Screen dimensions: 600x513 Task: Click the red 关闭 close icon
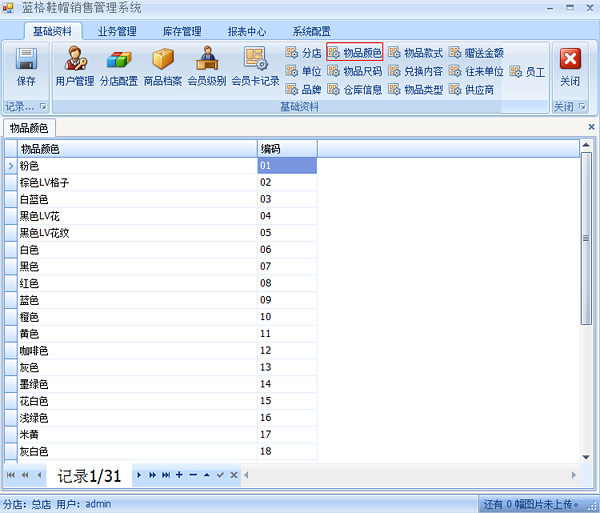click(x=570, y=66)
